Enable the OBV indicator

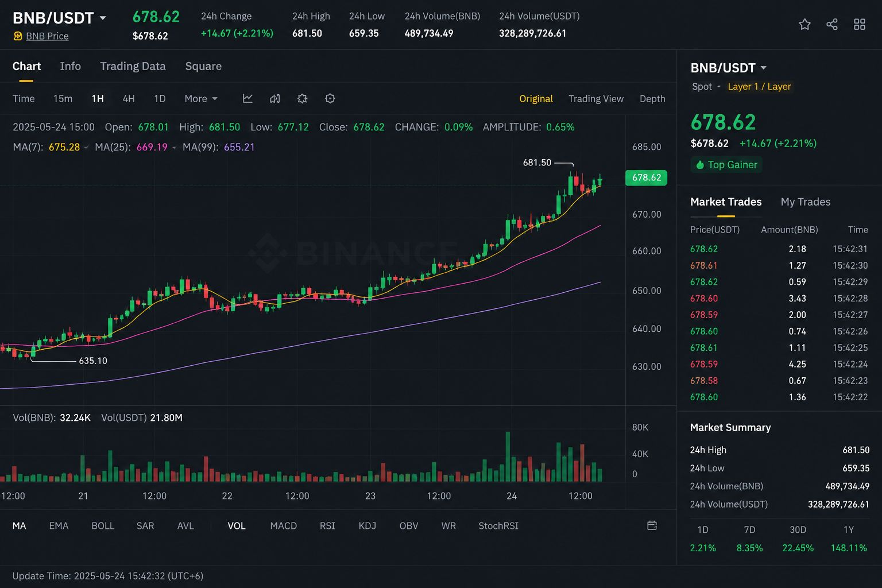click(x=409, y=525)
